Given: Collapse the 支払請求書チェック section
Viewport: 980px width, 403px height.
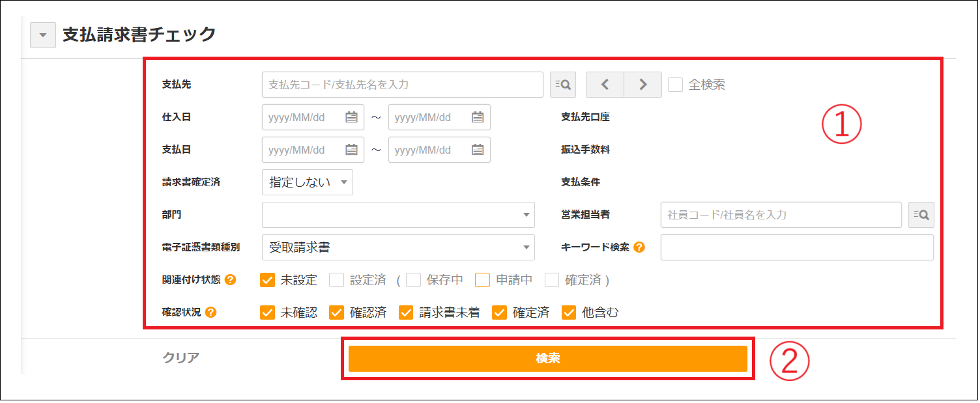Looking at the screenshot, I should 43,35.
